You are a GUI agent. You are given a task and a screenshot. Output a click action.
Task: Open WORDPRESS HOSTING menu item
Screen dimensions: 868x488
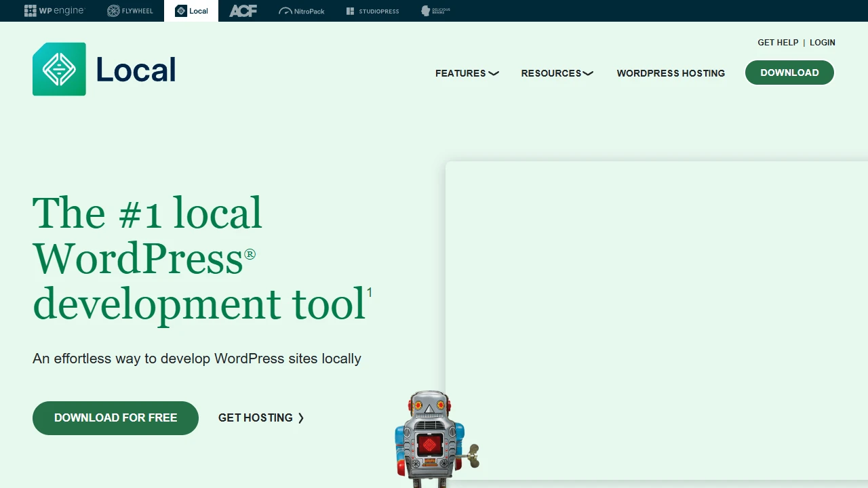click(x=671, y=73)
